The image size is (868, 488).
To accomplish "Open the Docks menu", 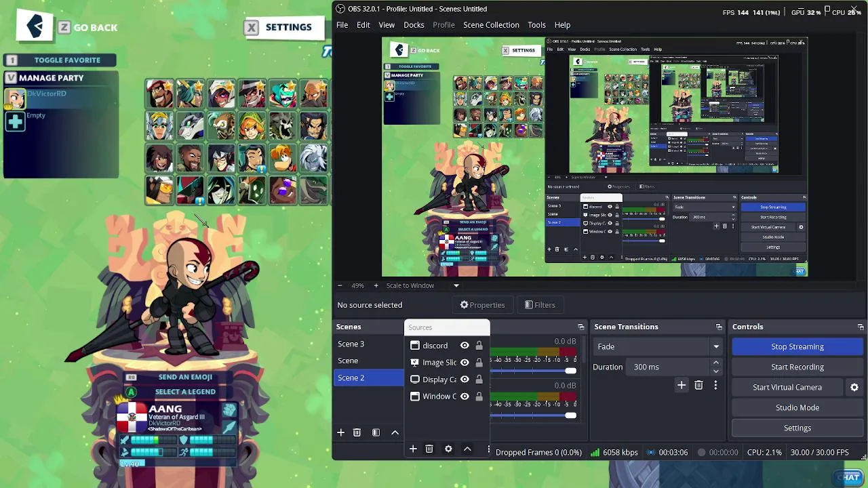I will coord(414,25).
